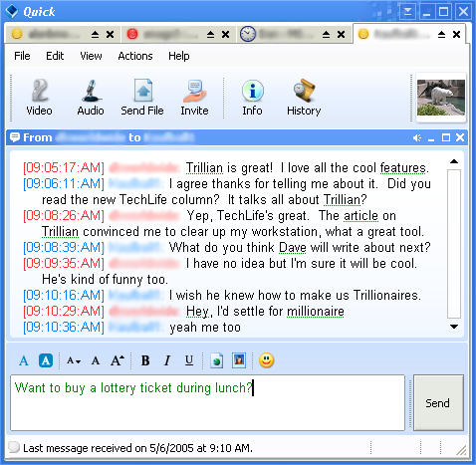Click the timestamp [09:08:26:AM]
The width and height of the screenshot is (476, 465).
[64, 215]
